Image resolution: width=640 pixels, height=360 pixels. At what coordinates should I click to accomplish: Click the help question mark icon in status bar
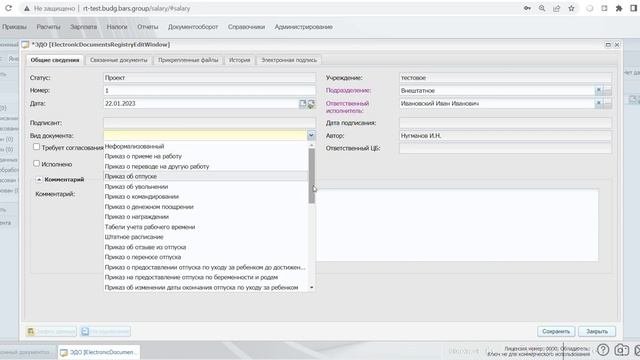click(603, 350)
